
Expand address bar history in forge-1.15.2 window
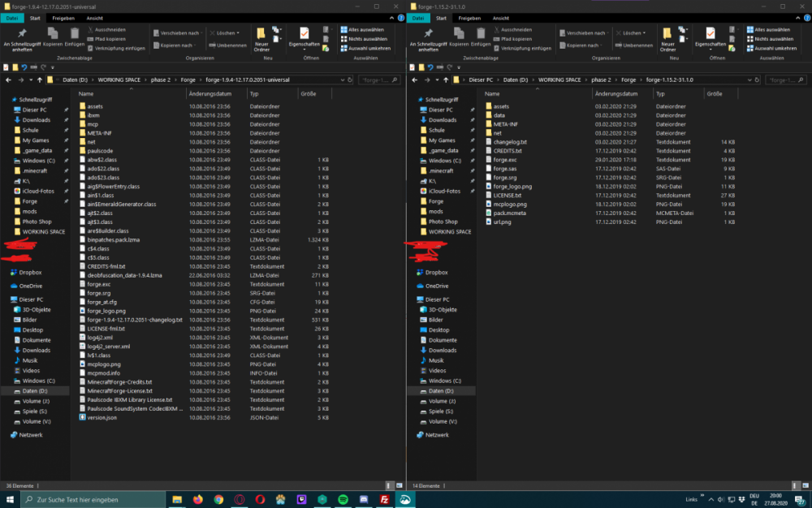point(749,80)
